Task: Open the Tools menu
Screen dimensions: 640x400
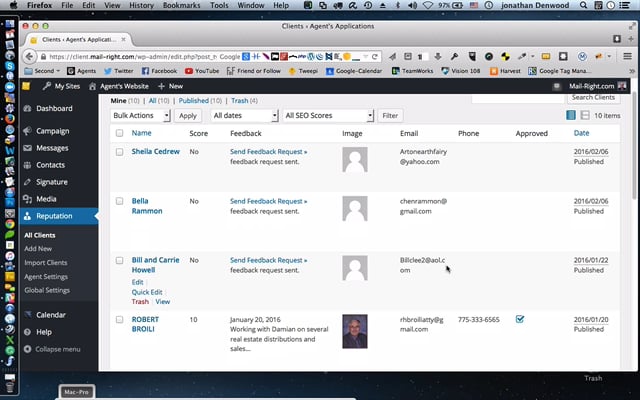Action: (x=219, y=5)
